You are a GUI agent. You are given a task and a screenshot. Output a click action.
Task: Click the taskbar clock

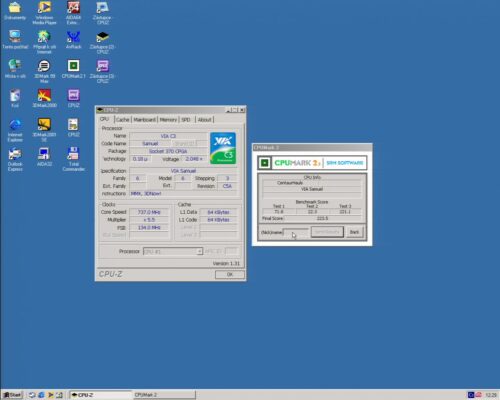click(491, 395)
